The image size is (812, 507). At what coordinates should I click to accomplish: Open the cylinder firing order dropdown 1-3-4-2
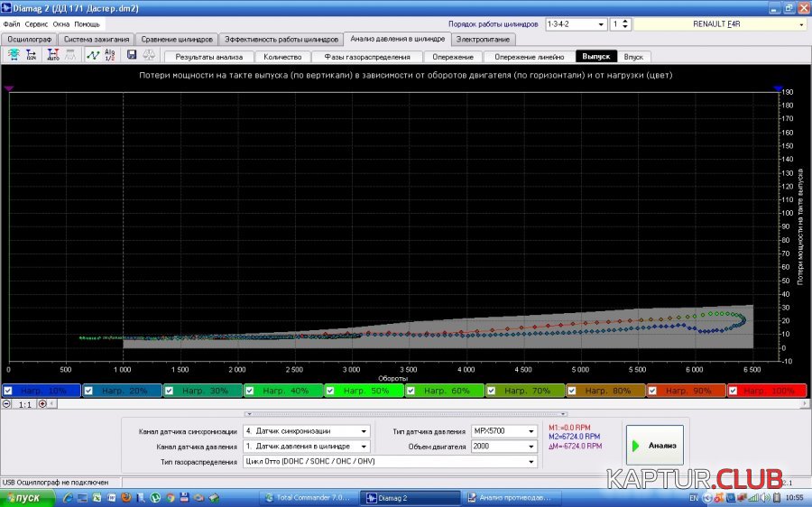[x=601, y=24]
